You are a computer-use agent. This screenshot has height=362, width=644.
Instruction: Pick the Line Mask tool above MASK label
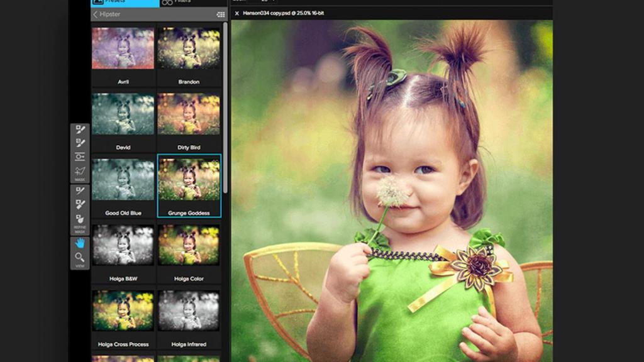tap(80, 171)
